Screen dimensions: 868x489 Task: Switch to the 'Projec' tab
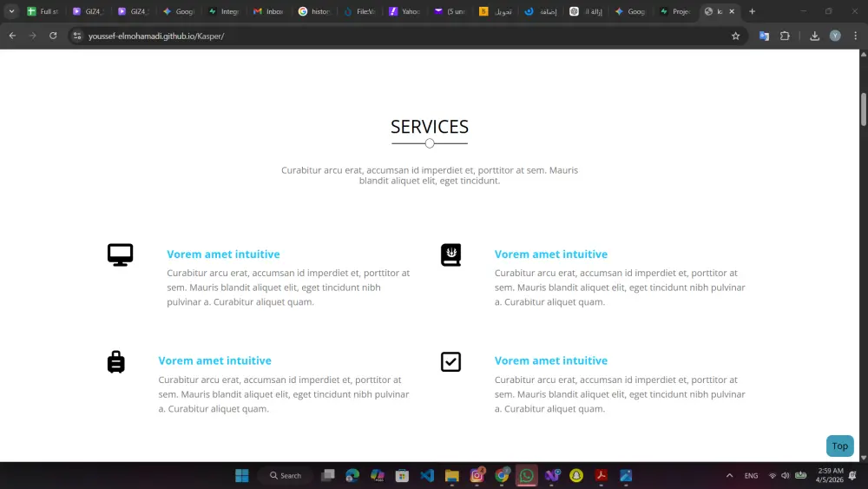pos(675,11)
